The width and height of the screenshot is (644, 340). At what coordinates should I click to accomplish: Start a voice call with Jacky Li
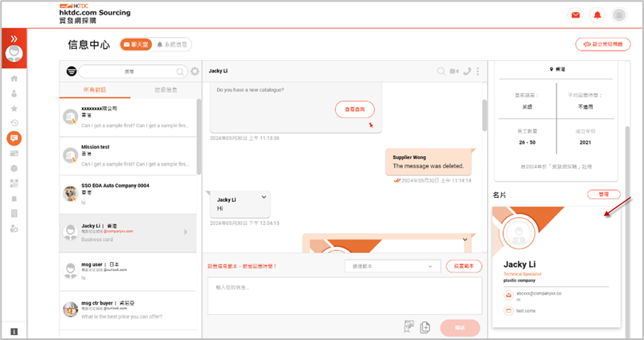coord(467,71)
